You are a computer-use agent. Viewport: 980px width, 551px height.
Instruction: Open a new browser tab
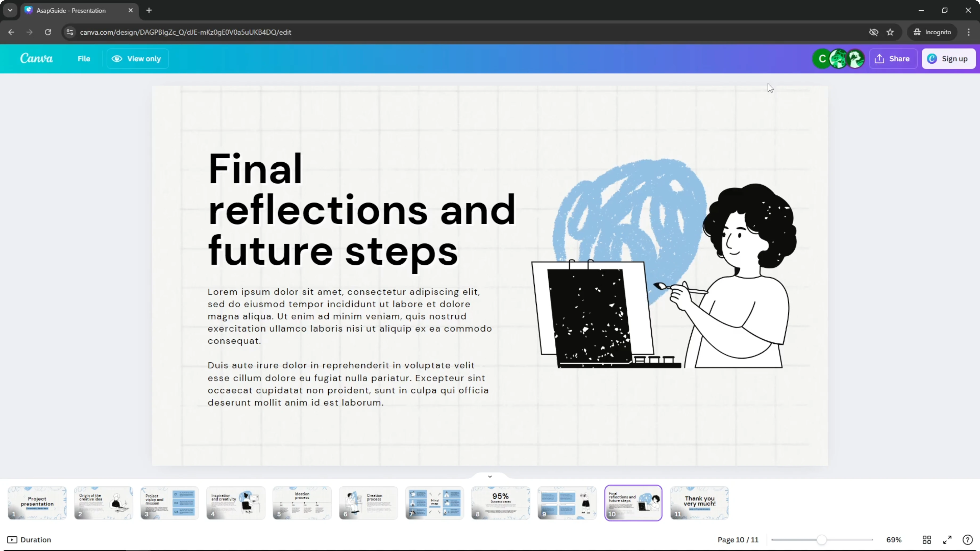149,10
